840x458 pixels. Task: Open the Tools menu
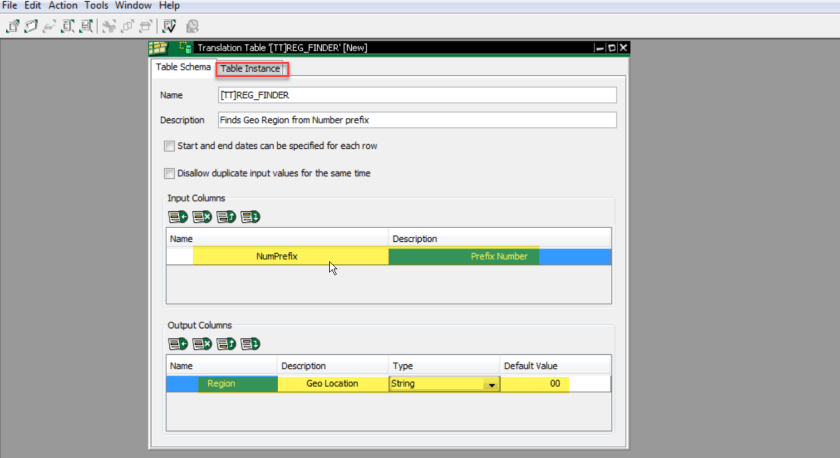[x=96, y=5]
